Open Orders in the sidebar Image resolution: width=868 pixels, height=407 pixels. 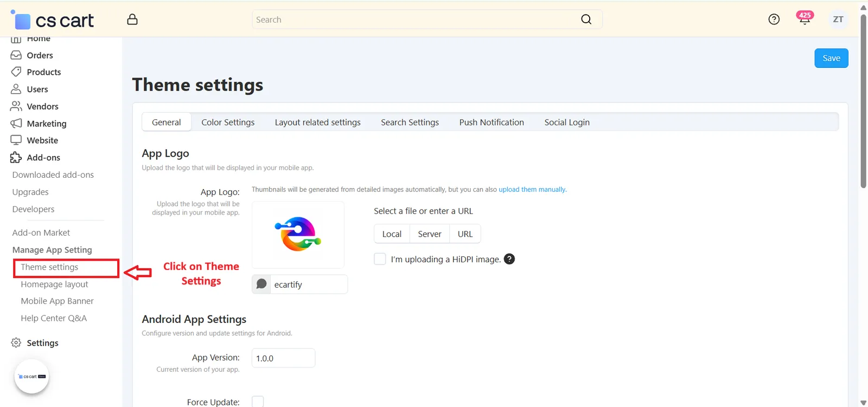click(40, 55)
